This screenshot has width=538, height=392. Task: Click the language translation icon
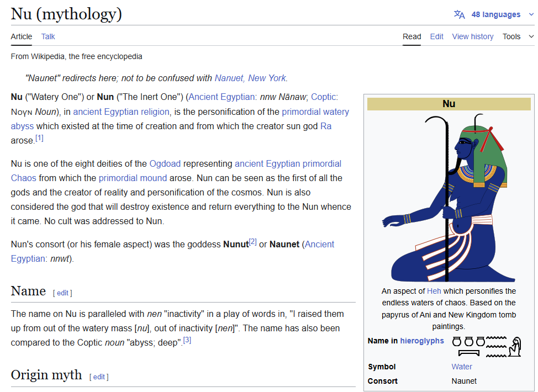(x=459, y=14)
